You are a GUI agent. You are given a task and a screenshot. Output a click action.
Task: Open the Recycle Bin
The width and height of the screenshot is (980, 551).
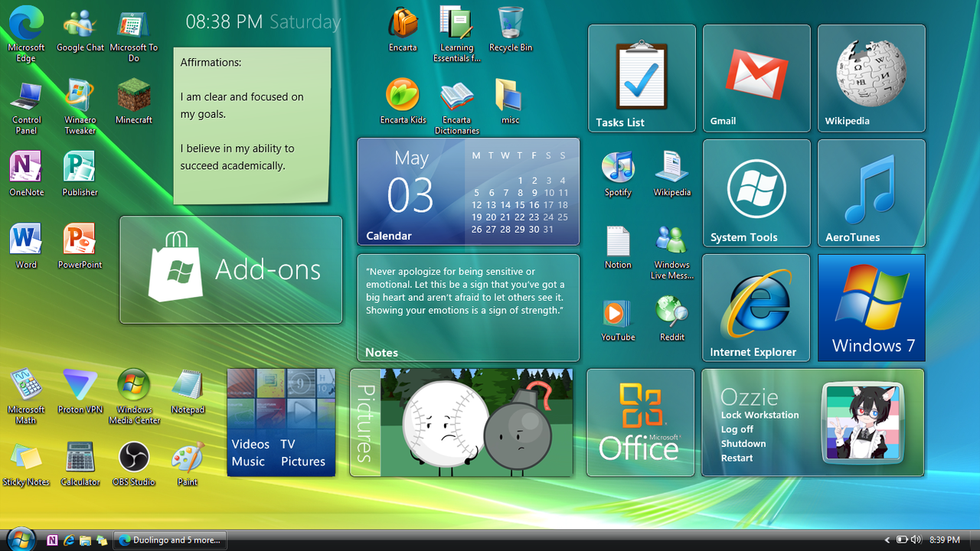510,29
